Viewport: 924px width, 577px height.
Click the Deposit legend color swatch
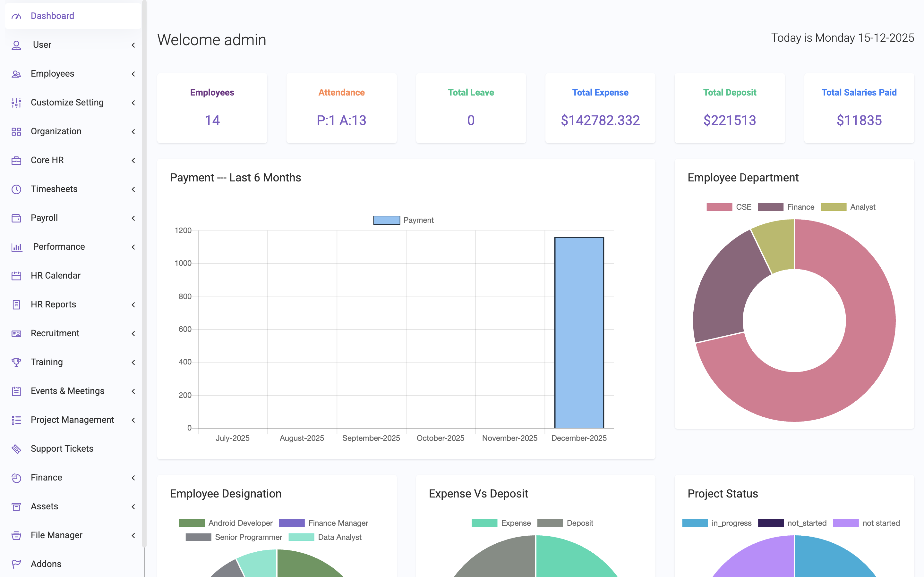[550, 523]
